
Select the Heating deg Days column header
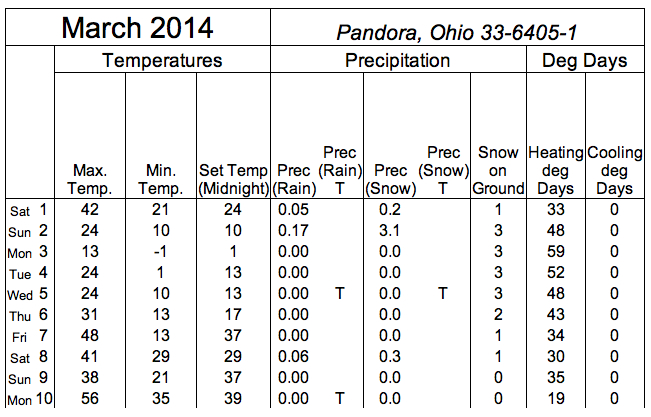556,170
